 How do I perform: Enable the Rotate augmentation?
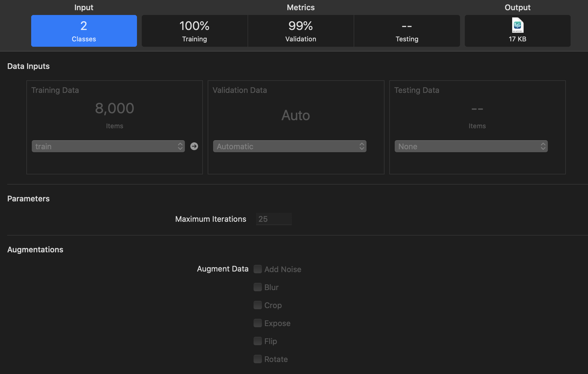[258, 359]
